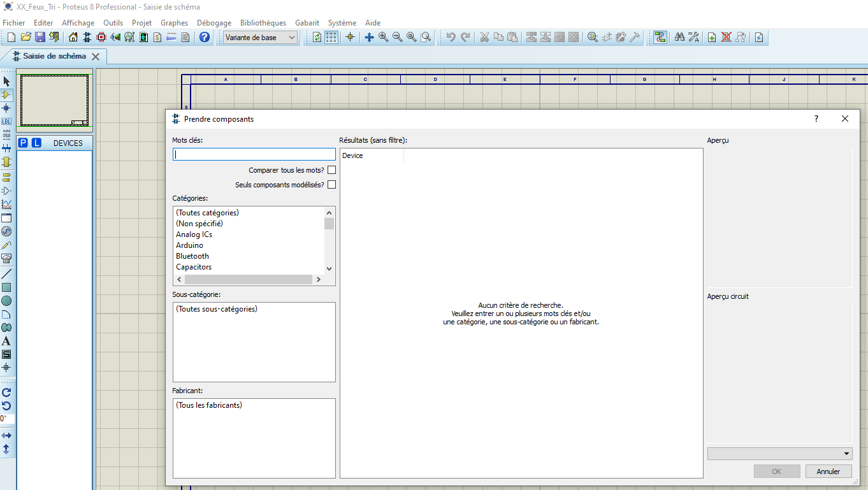Select the 2D Graphics Box tool
The image size is (868, 490).
[6, 287]
